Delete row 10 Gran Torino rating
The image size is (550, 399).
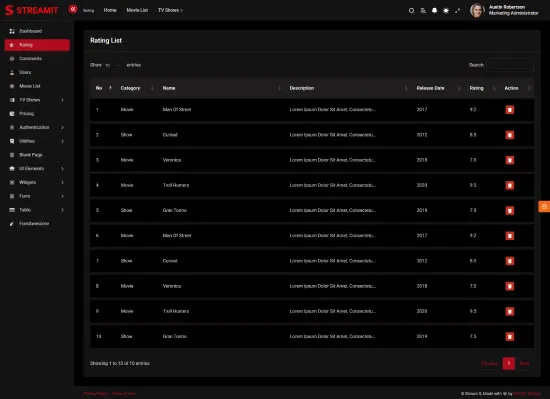510,337
